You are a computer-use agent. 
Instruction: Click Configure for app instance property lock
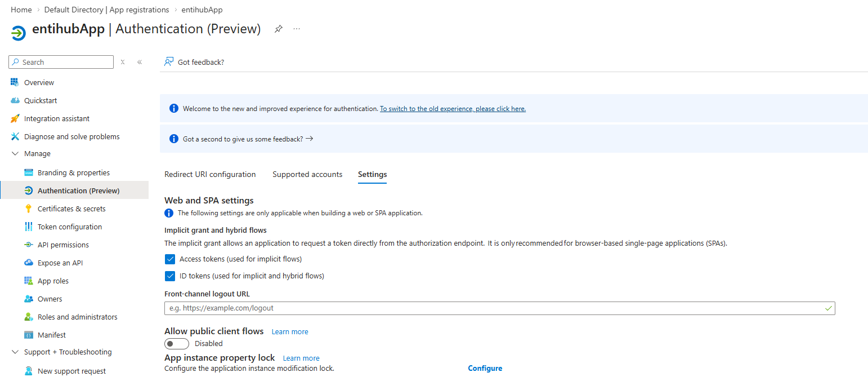point(485,368)
